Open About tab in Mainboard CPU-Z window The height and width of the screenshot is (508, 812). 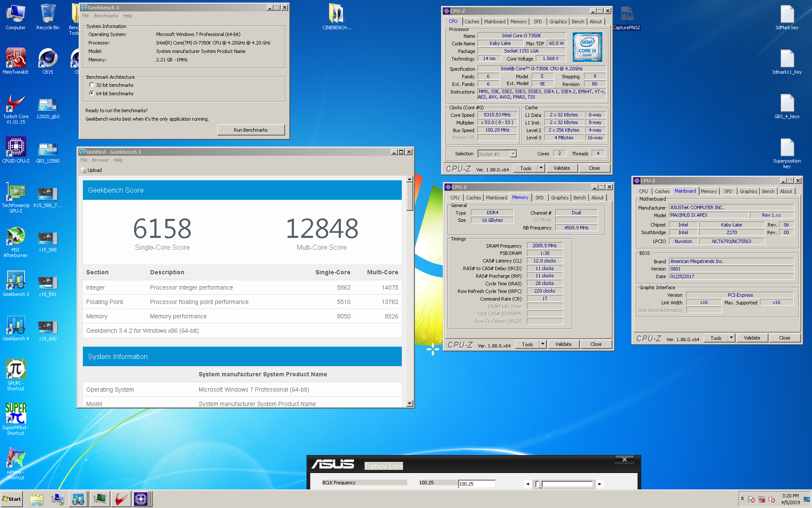pyautogui.click(x=786, y=191)
